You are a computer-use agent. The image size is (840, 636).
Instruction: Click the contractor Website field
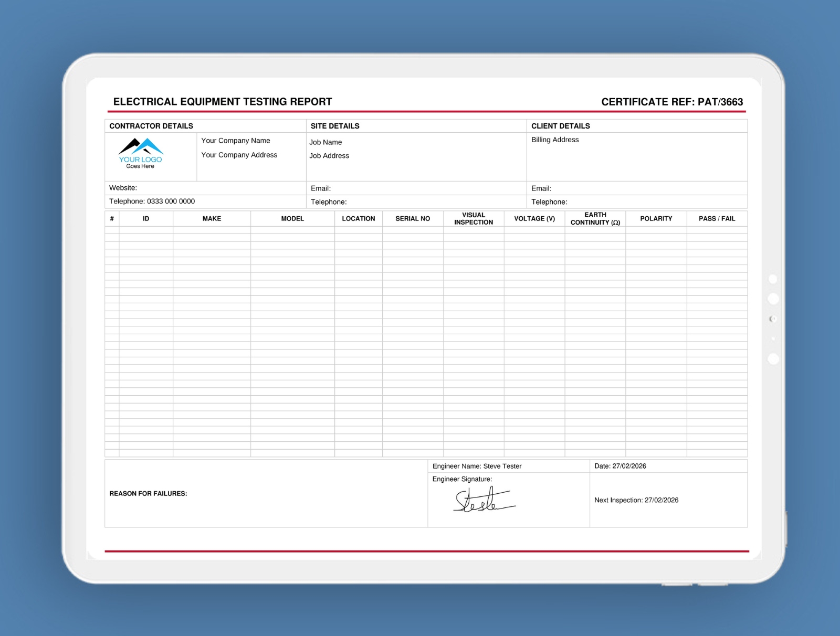(x=205, y=188)
